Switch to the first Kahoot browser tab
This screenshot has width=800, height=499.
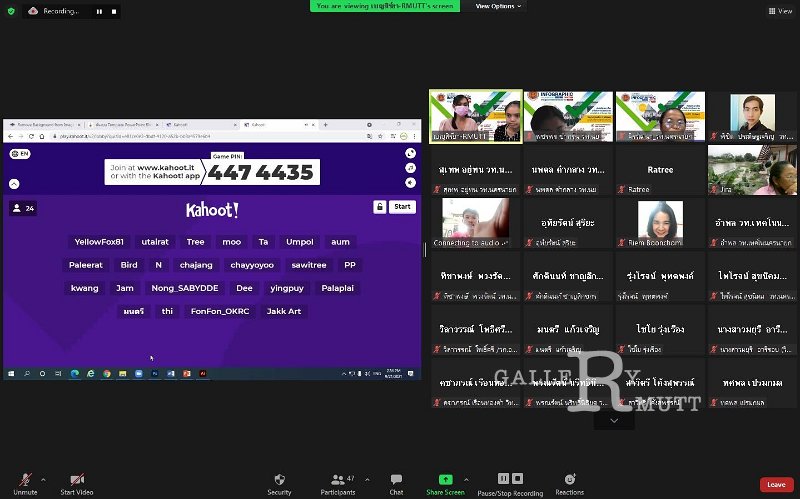click(200, 124)
